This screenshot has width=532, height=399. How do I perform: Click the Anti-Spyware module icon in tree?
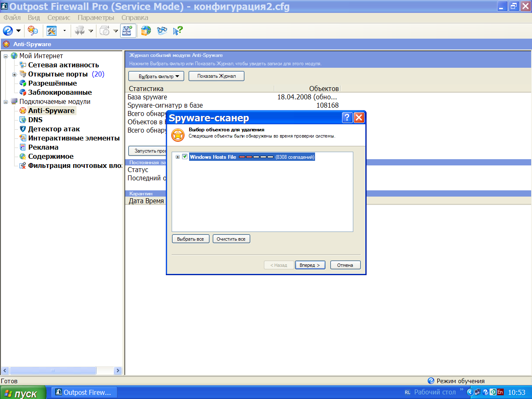point(23,111)
